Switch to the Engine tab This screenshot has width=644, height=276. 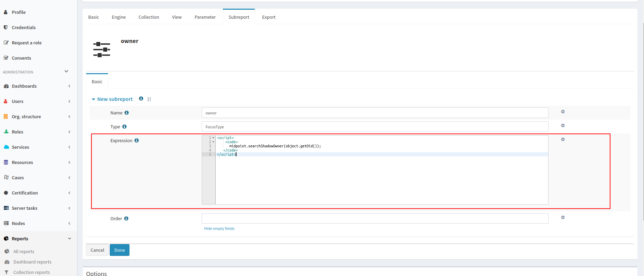tap(119, 17)
